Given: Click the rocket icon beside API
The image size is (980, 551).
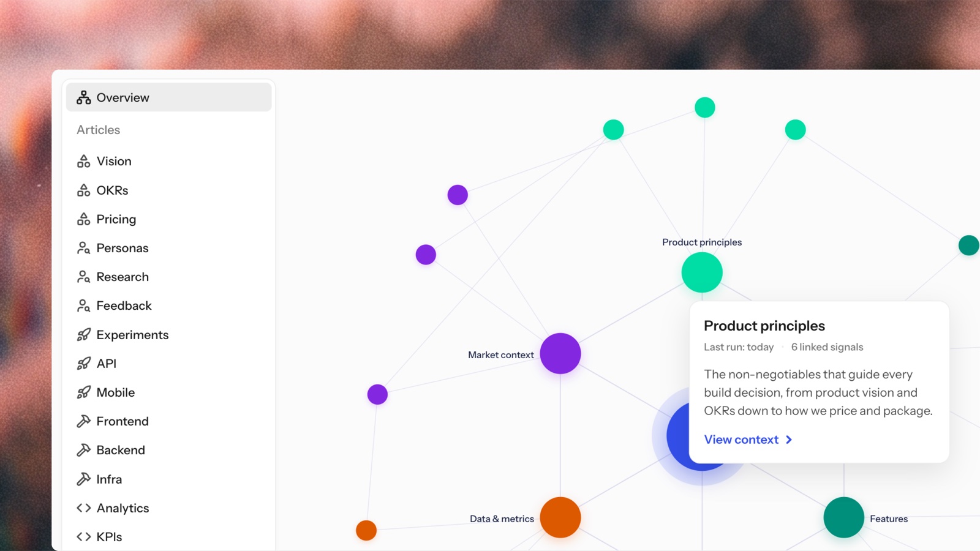Looking at the screenshot, I should tap(84, 364).
